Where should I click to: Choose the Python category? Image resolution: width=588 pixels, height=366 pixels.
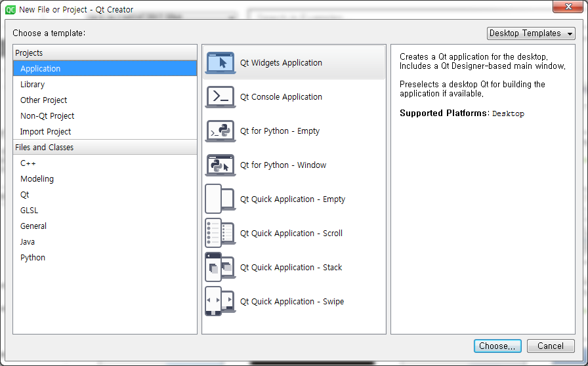(105, 258)
